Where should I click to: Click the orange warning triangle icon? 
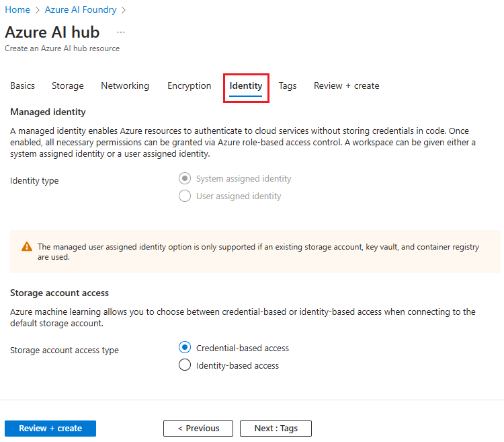point(27,247)
